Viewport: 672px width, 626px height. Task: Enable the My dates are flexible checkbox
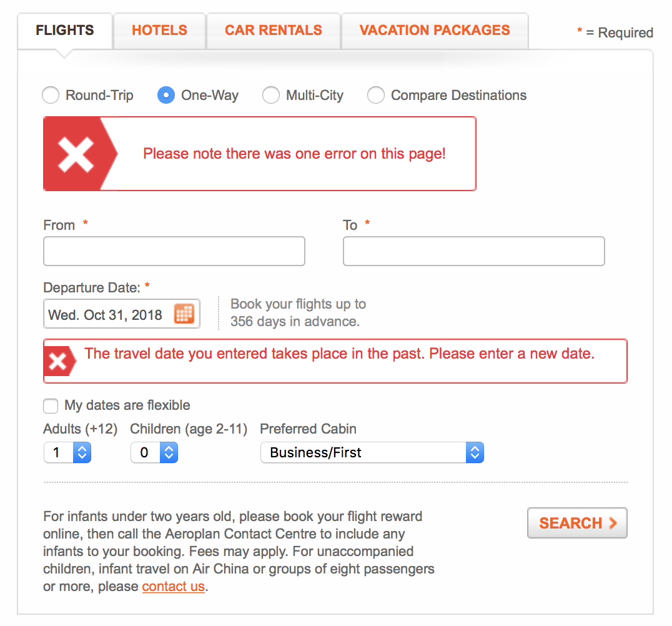coord(51,406)
